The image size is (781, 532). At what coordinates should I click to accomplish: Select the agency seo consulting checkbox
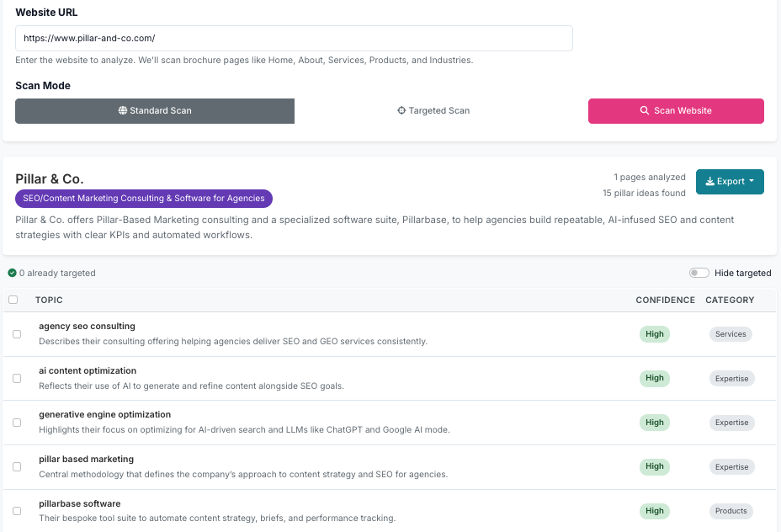17,334
